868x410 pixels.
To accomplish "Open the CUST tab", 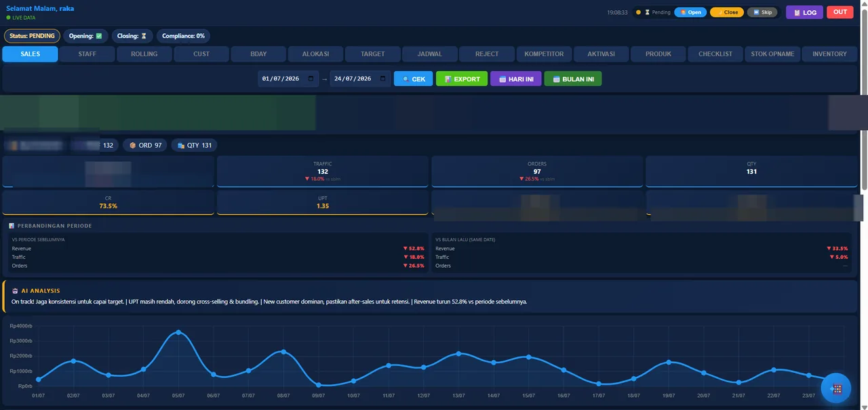I will pyautogui.click(x=201, y=54).
